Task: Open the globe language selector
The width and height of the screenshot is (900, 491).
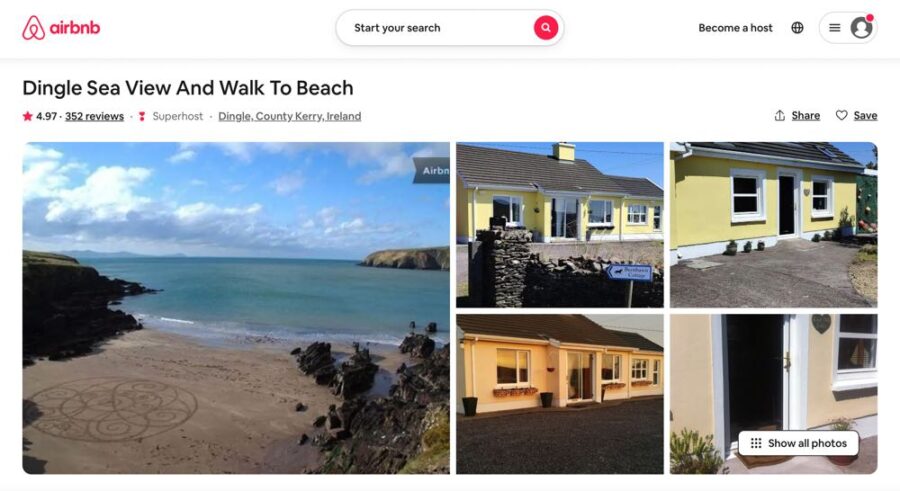Action: click(797, 28)
